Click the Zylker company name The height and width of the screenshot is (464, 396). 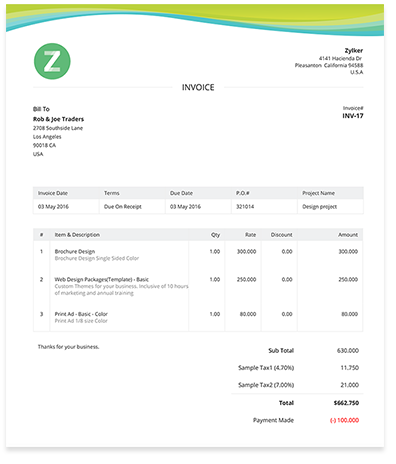(x=354, y=51)
